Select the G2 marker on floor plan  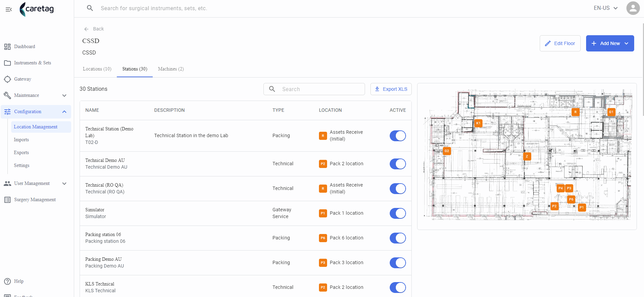447,151
